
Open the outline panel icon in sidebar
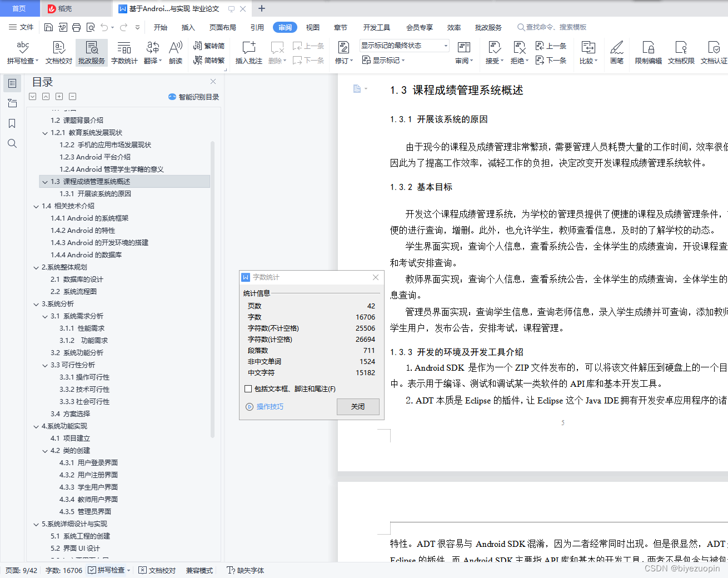(12, 83)
